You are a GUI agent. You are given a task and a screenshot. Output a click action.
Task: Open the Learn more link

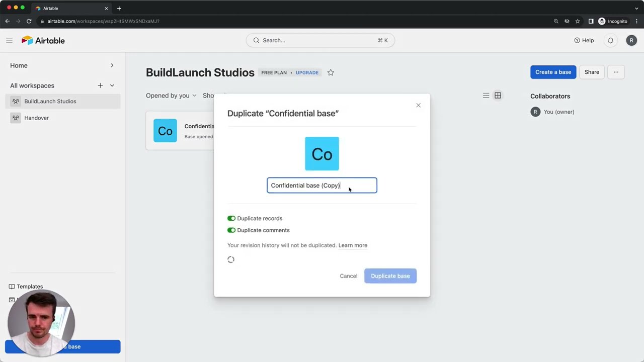tap(353, 245)
